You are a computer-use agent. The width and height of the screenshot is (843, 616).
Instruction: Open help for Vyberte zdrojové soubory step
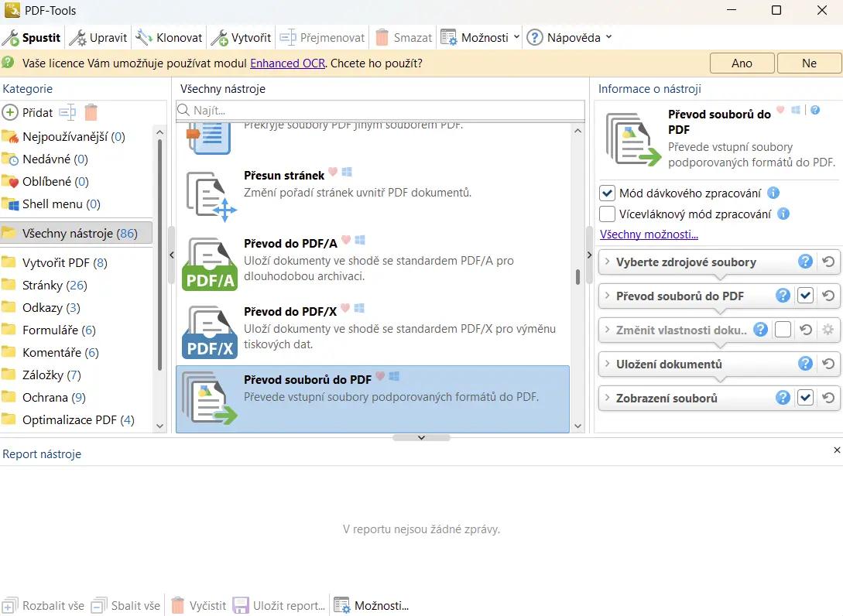coord(805,262)
